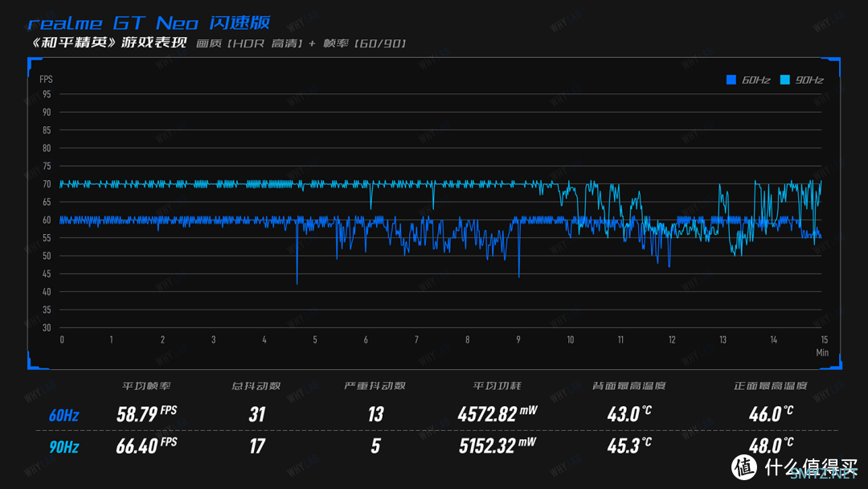Click the 12 minute mark on time axis
Image resolution: width=868 pixels, height=489 pixels.
click(671, 340)
